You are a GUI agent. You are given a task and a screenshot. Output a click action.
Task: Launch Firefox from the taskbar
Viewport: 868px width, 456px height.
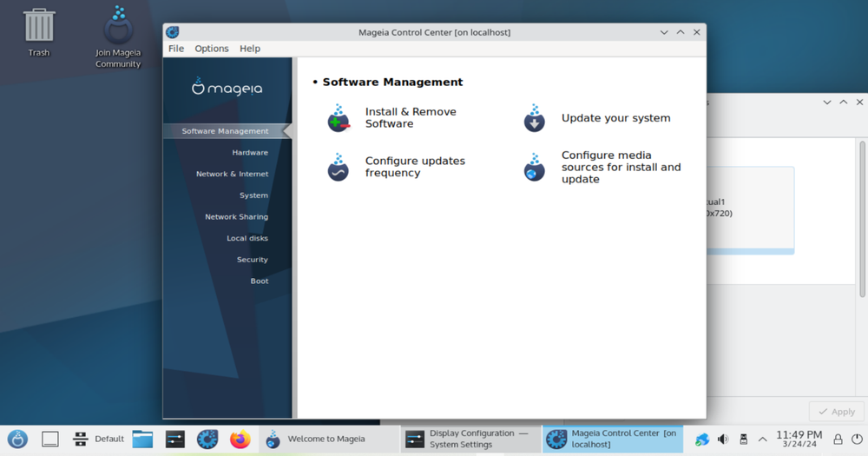pyautogui.click(x=240, y=439)
